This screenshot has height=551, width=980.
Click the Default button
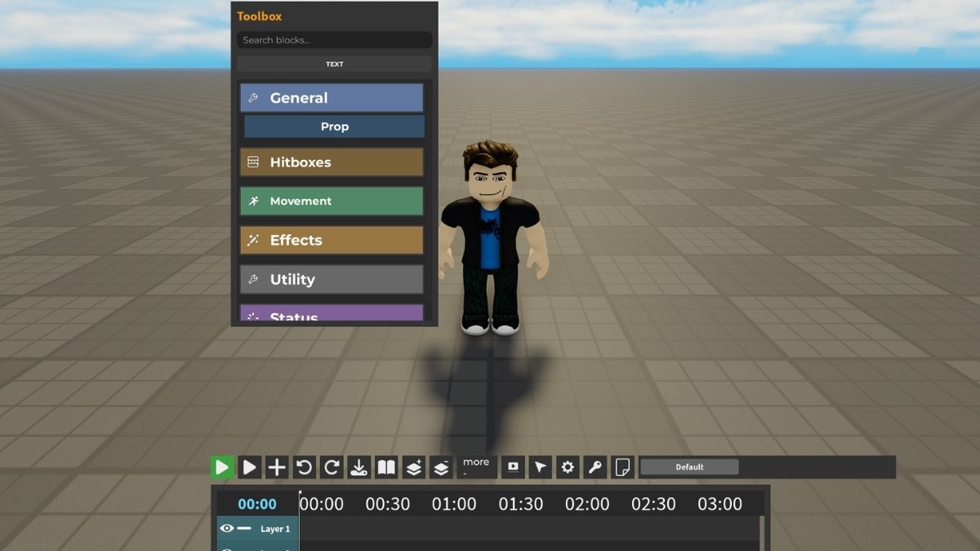(689, 467)
